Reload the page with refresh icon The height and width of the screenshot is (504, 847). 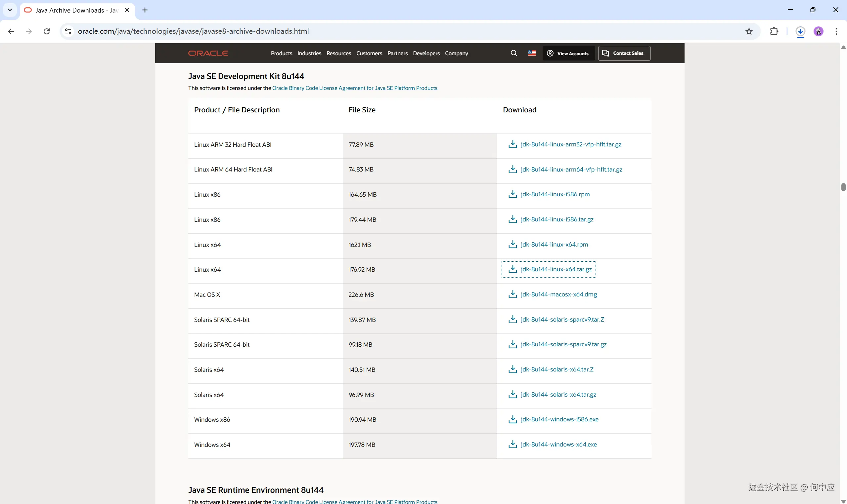[47, 31]
